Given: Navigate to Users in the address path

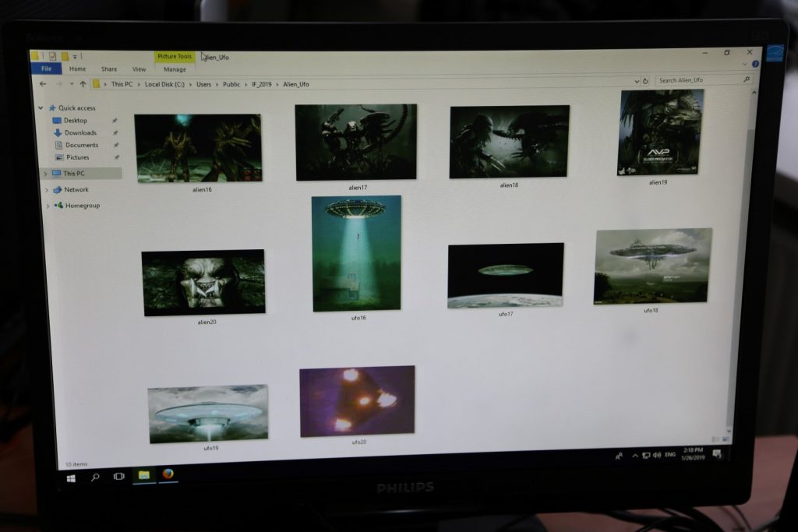Looking at the screenshot, I should tap(203, 84).
